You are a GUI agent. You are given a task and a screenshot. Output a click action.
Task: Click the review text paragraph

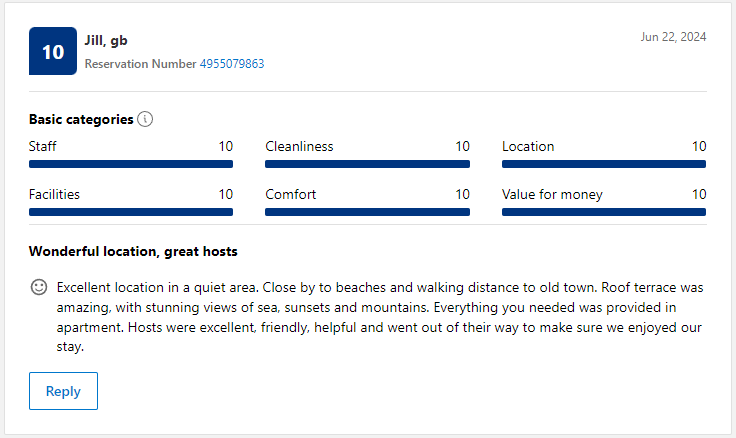pyautogui.click(x=380, y=317)
